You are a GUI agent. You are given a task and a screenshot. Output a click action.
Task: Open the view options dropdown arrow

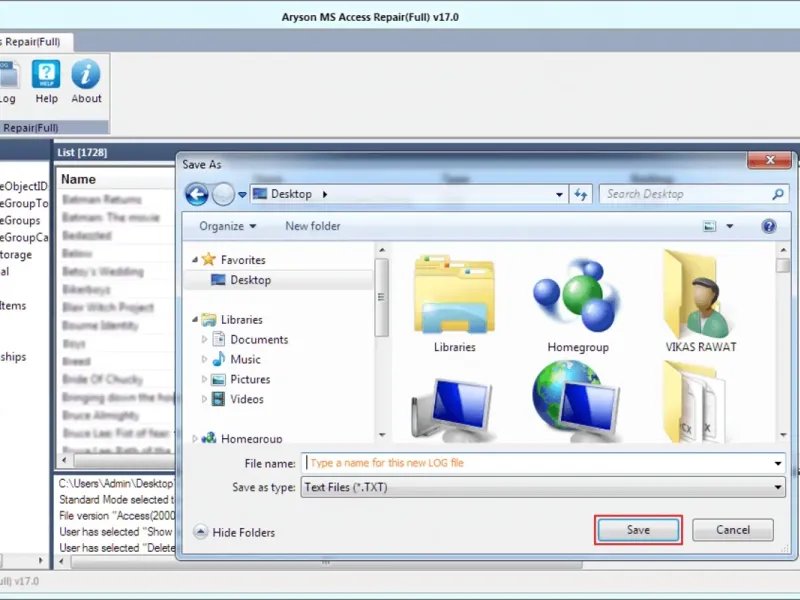[x=730, y=226]
